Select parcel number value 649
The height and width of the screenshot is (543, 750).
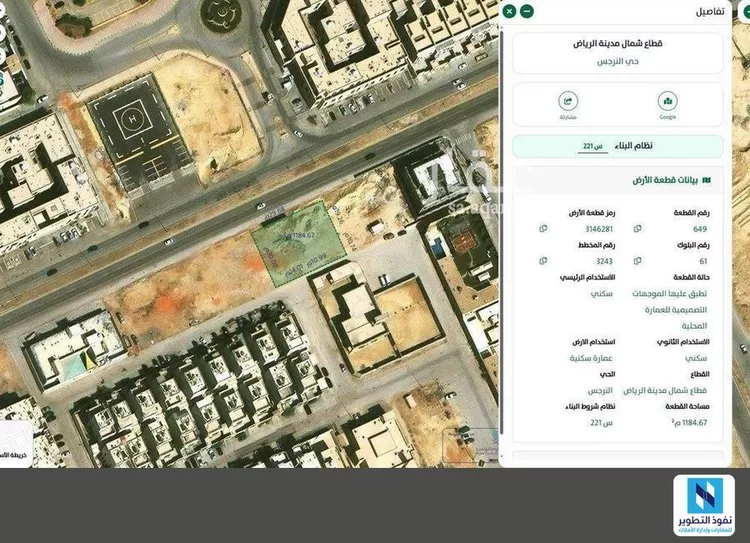[x=700, y=229]
